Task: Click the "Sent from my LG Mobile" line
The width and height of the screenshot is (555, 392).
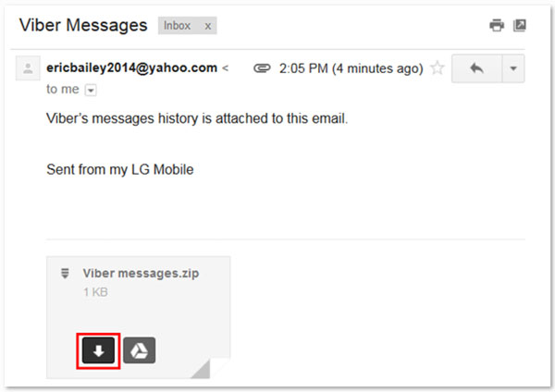Action: (x=119, y=171)
